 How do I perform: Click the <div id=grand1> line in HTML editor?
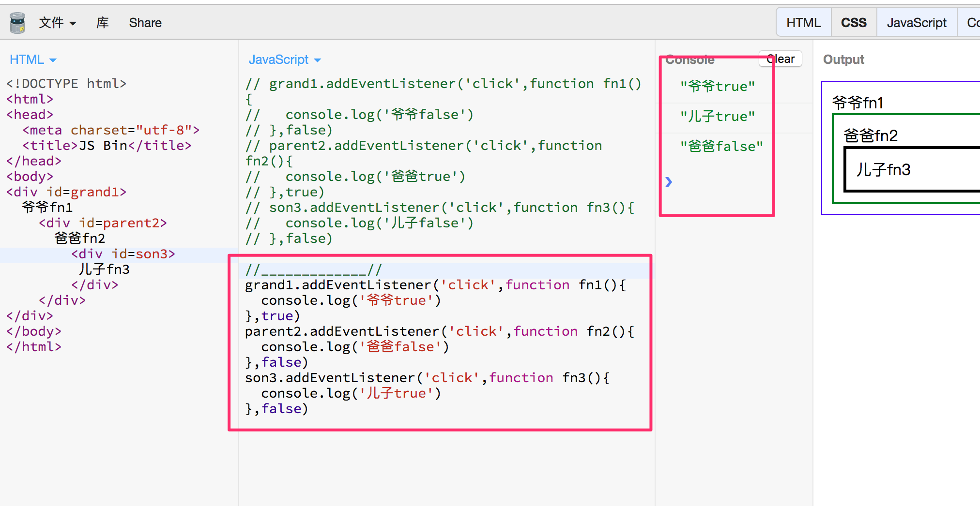(66, 192)
